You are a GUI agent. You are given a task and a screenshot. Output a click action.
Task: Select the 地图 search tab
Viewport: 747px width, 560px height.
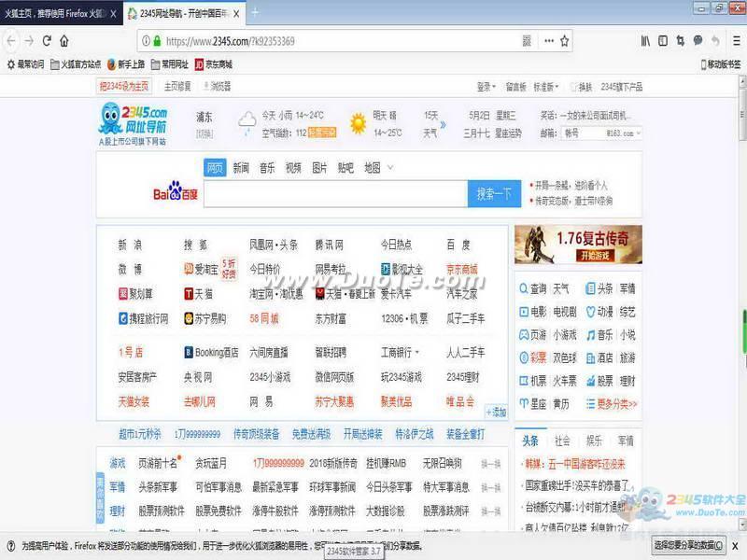coord(373,168)
